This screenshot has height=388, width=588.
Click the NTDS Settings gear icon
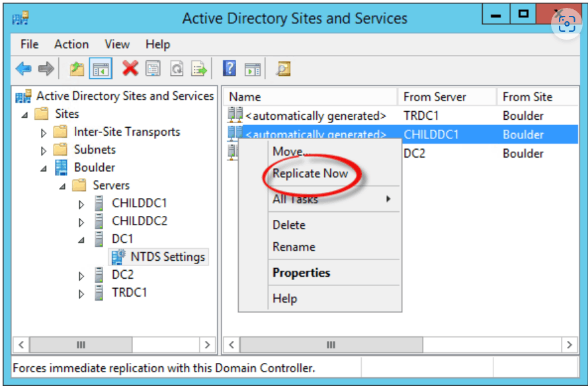tap(118, 257)
